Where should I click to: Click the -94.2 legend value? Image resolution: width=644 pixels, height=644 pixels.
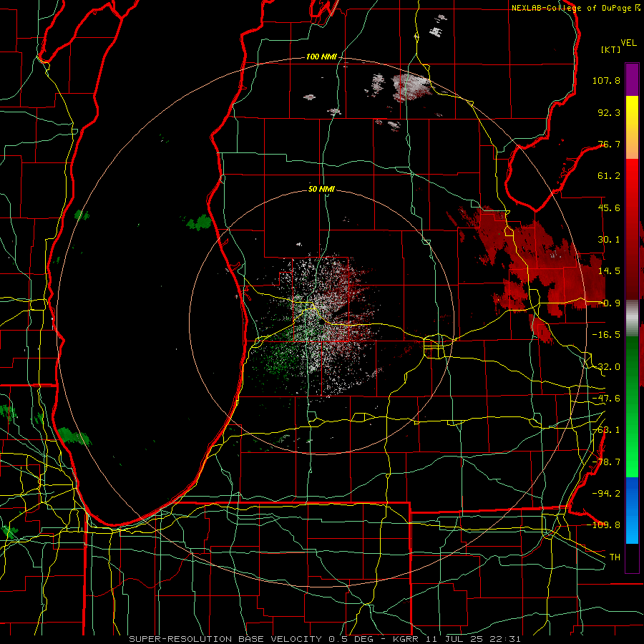(x=606, y=493)
